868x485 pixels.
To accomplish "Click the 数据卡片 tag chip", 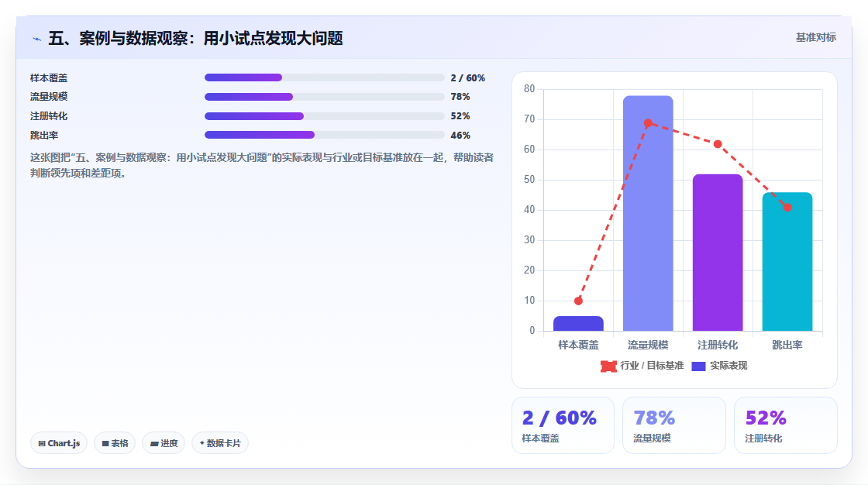I will tap(220, 443).
